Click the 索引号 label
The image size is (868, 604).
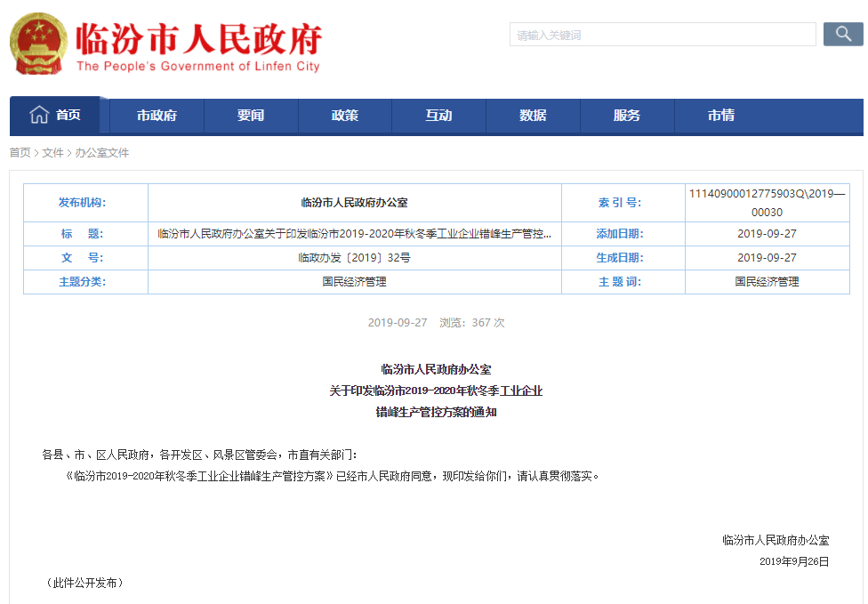(620, 203)
